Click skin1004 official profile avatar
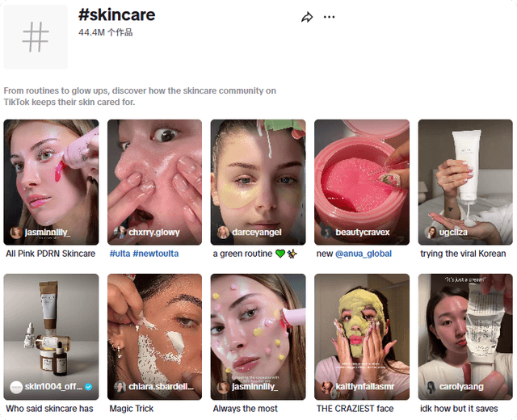Screen dimensions: 517x420 [16, 387]
